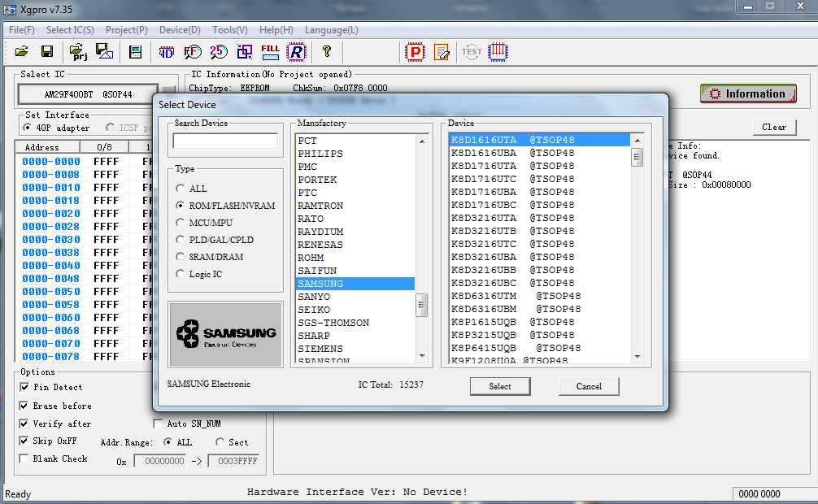
Task: Toggle the Pin Detect checkbox
Action: coord(24,387)
